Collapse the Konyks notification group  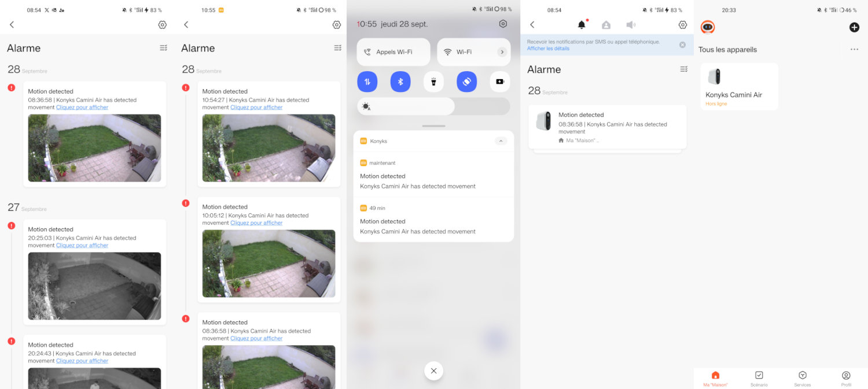[501, 141]
